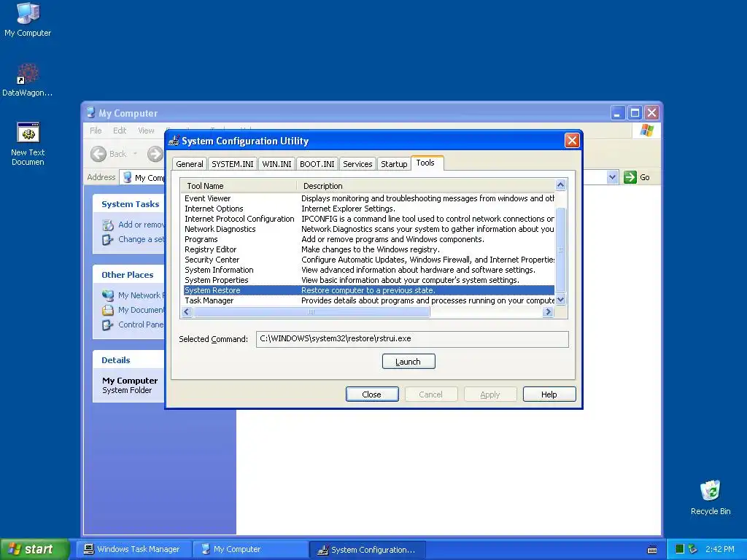This screenshot has height=560, width=747.
Task: Switch to System Configuration taskbar button
Action: (x=368, y=549)
